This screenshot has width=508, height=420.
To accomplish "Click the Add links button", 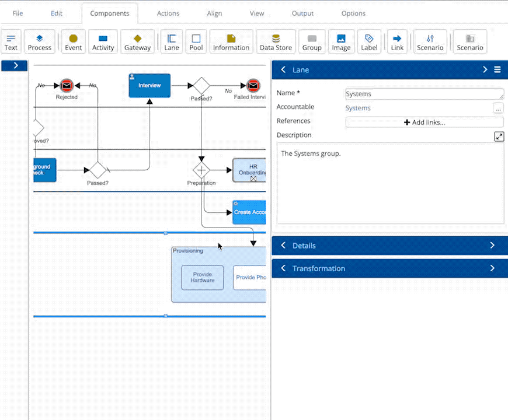I will click(424, 122).
